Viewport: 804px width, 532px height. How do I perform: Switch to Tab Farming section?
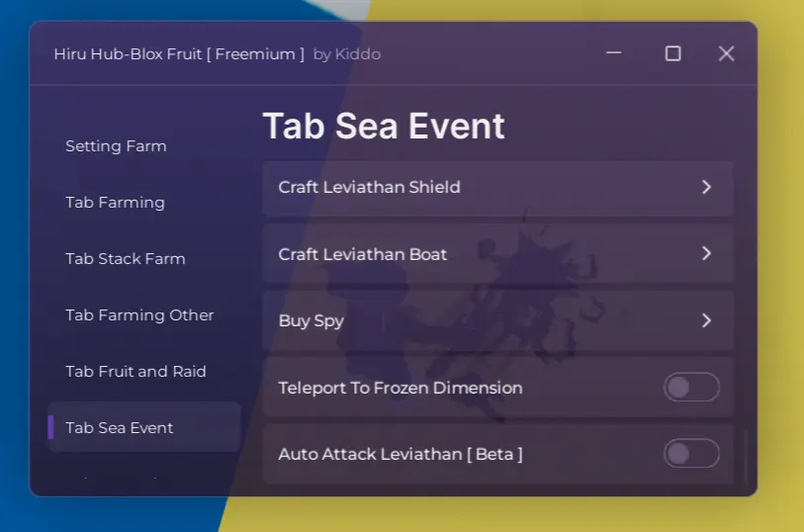(115, 203)
